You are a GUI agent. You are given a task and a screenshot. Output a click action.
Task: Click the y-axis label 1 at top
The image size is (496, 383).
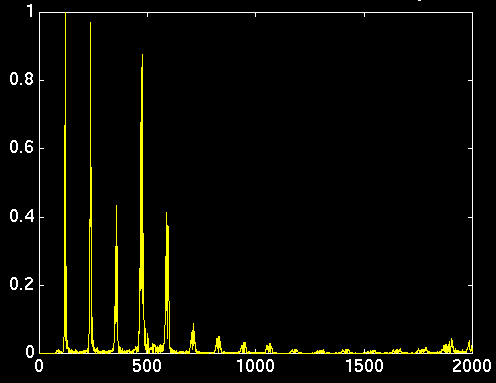pos(31,12)
